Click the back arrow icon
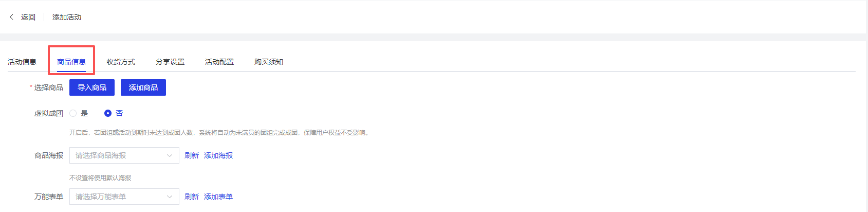The height and width of the screenshot is (212, 868). pos(11,17)
